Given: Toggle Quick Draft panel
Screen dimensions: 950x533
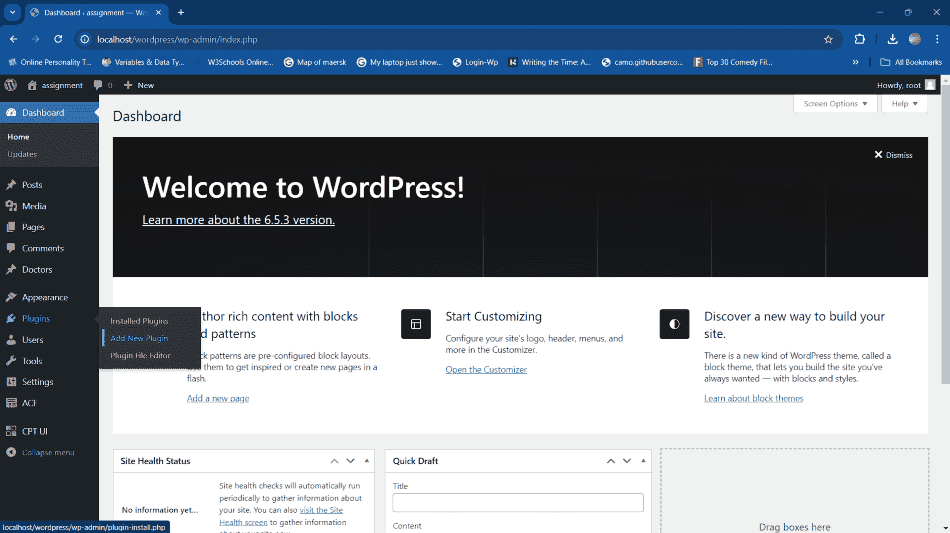Looking at the screenshot, I should click(x=643, y=461).
